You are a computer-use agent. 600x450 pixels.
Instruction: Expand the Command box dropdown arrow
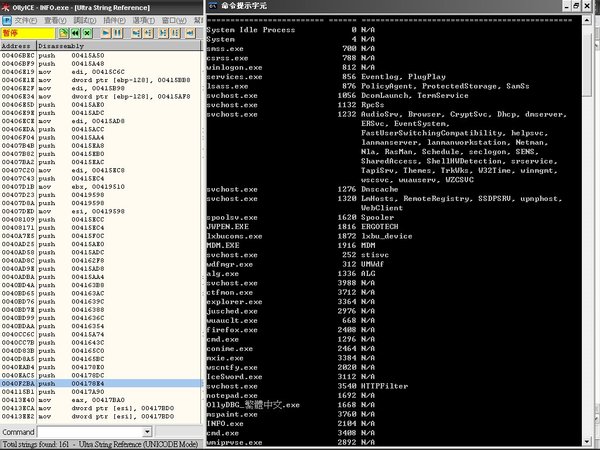pos(146,432)
